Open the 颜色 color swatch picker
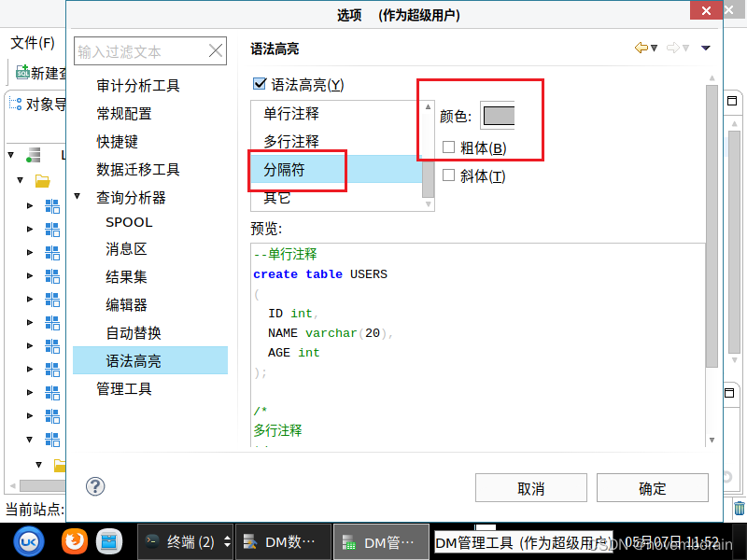This screenshot has width=747, height=560. point(499,116)
